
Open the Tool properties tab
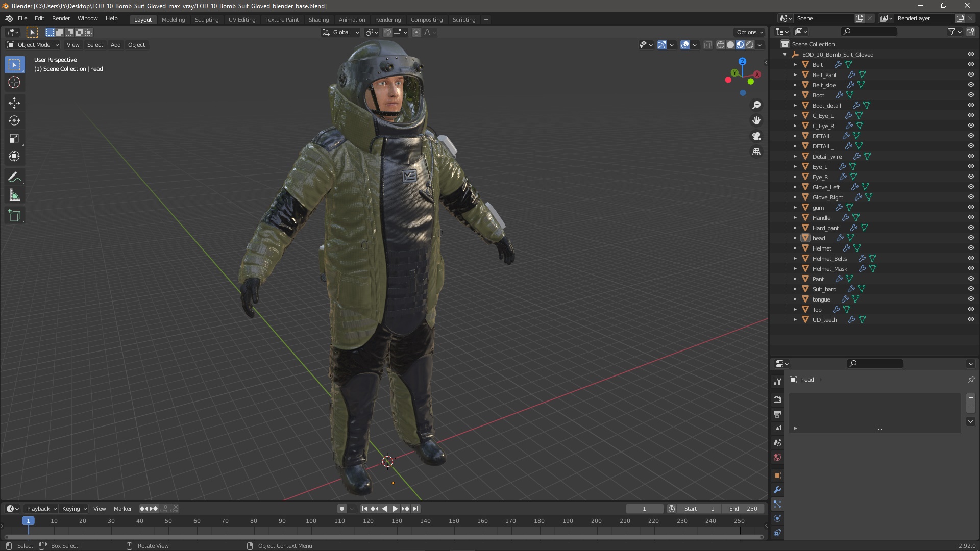coord(777,381)
